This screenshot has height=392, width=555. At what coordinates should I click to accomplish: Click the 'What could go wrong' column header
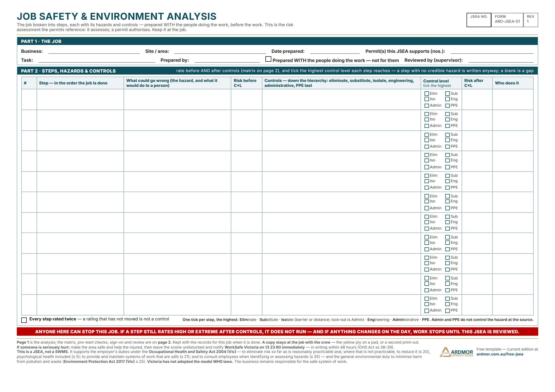point(177,83)
